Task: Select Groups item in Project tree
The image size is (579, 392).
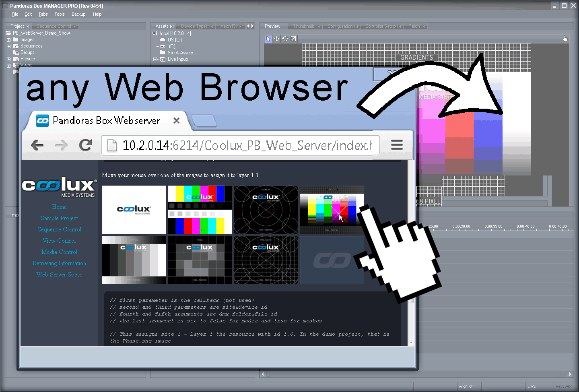Action: 27,53
